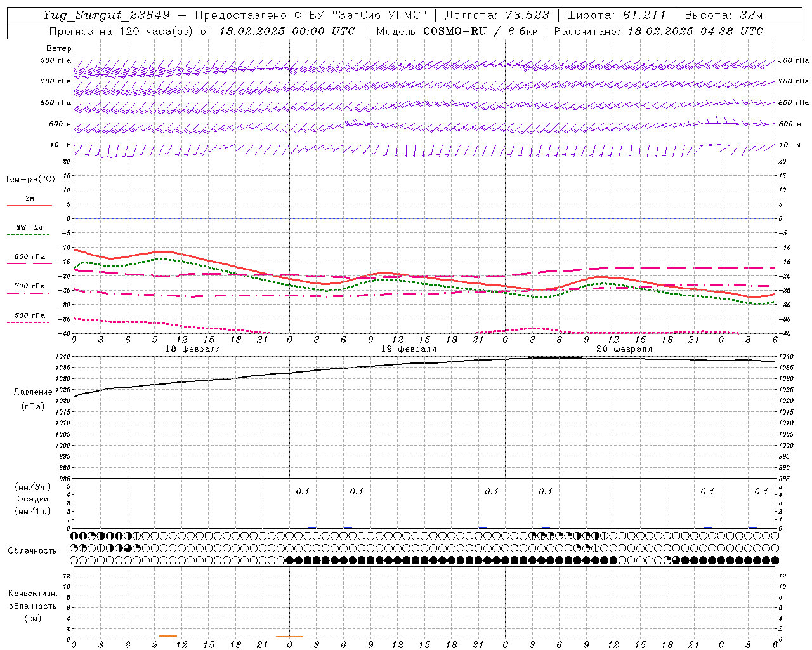Screen dimensions: 812x650
Task: Click the Давление panel label
Action: (x=33, y=392)
